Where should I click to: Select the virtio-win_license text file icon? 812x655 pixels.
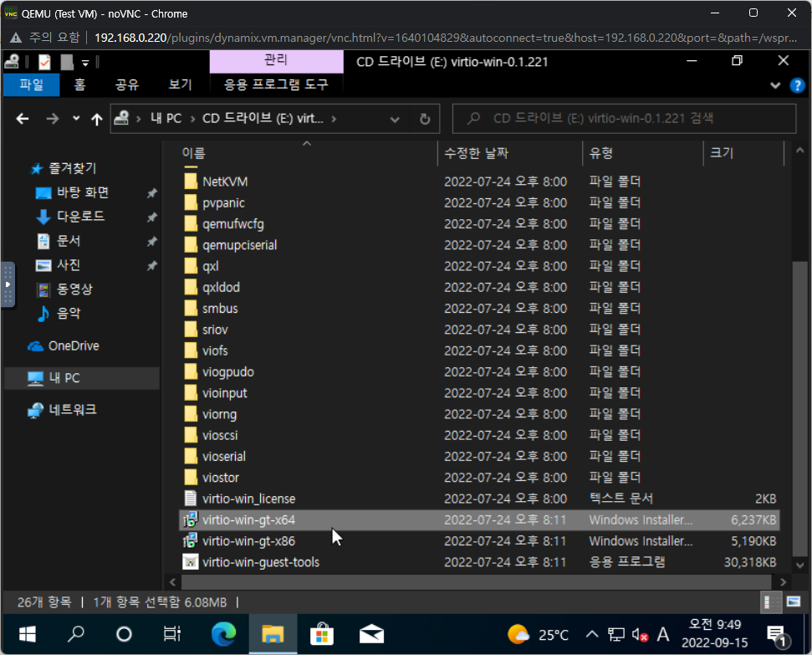191,499
